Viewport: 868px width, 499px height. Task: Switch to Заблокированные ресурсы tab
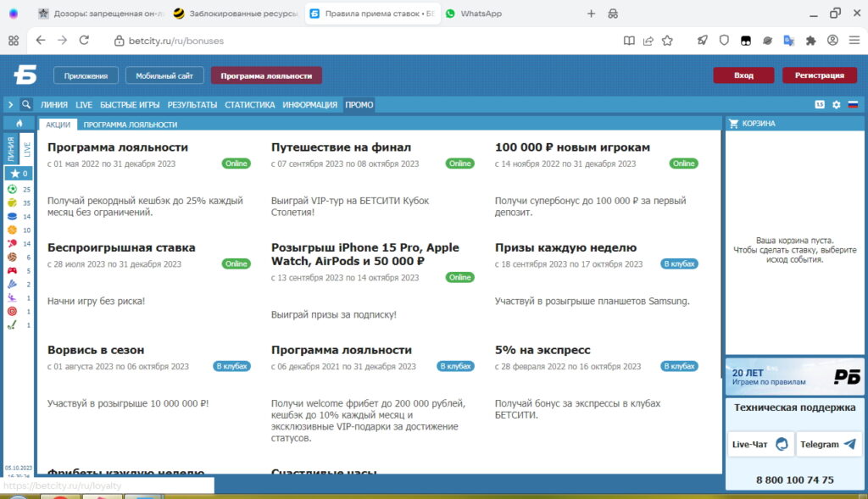pyautogui.click(x=235, y=14)
